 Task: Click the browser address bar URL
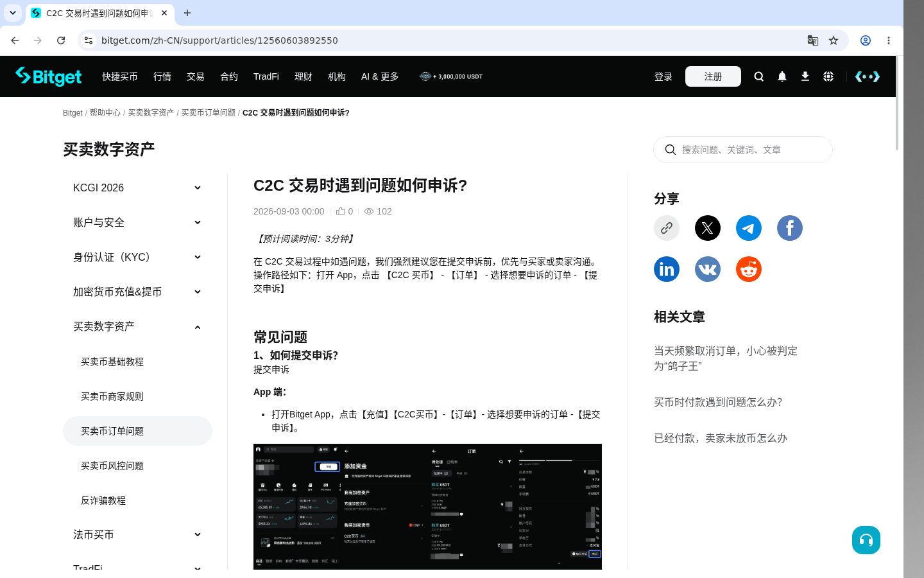coord(219,40)
